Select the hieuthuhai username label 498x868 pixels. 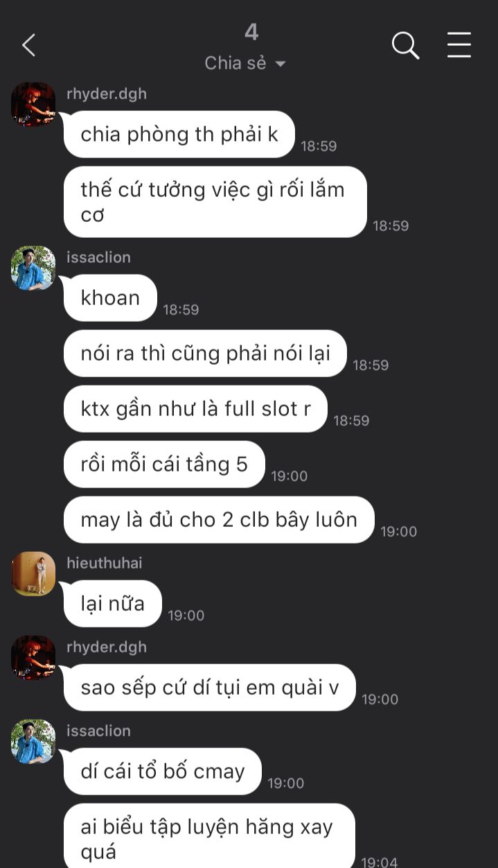(x=104, y=563)
